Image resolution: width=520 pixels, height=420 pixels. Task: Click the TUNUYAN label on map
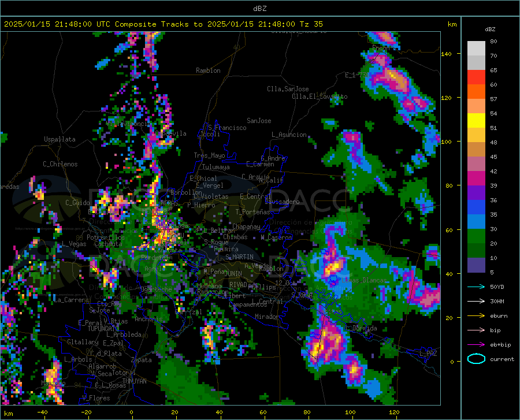coord(134,381)
